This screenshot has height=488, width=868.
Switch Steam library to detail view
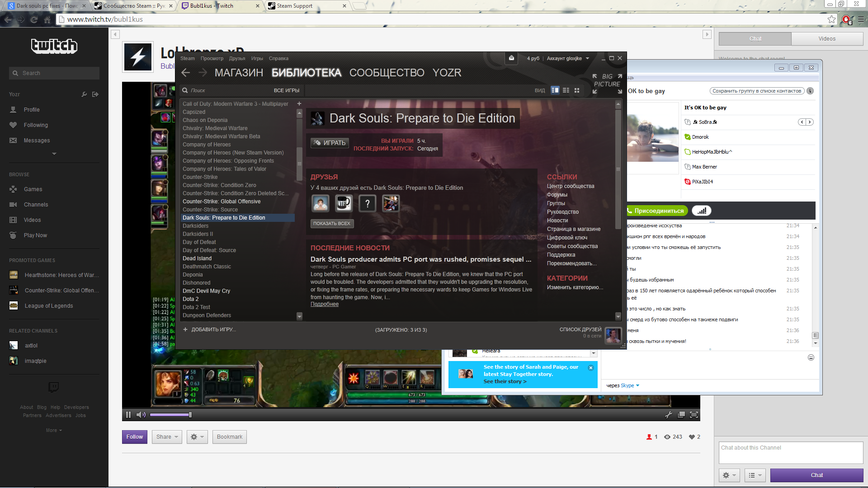coord(555,90)
